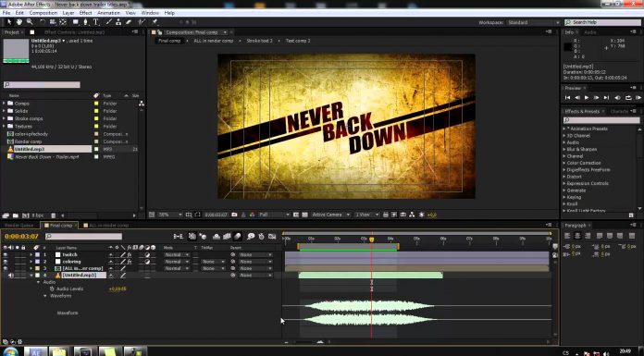Click the yellow label swatch of Comps folder
This screenshot has height=356, width=644.
coord(96,104)
